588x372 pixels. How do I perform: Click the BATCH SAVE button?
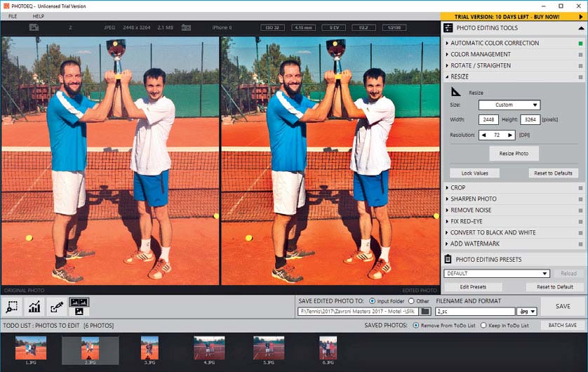(x=563, y=325)
